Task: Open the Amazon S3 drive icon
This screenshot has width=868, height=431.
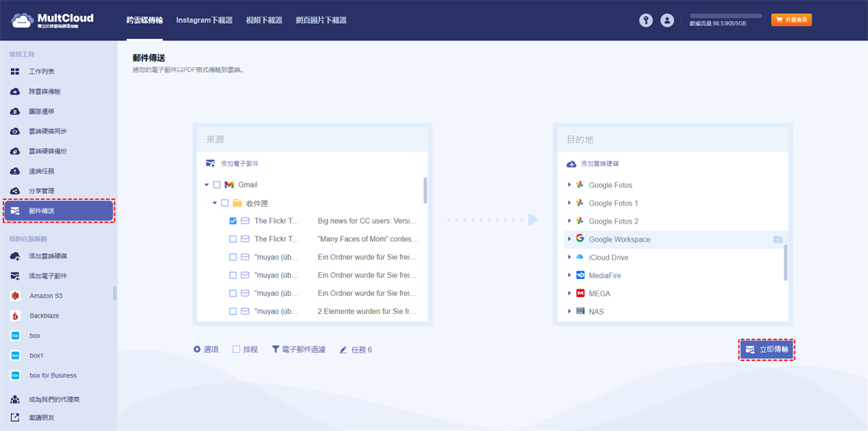Action: [14, 296]
